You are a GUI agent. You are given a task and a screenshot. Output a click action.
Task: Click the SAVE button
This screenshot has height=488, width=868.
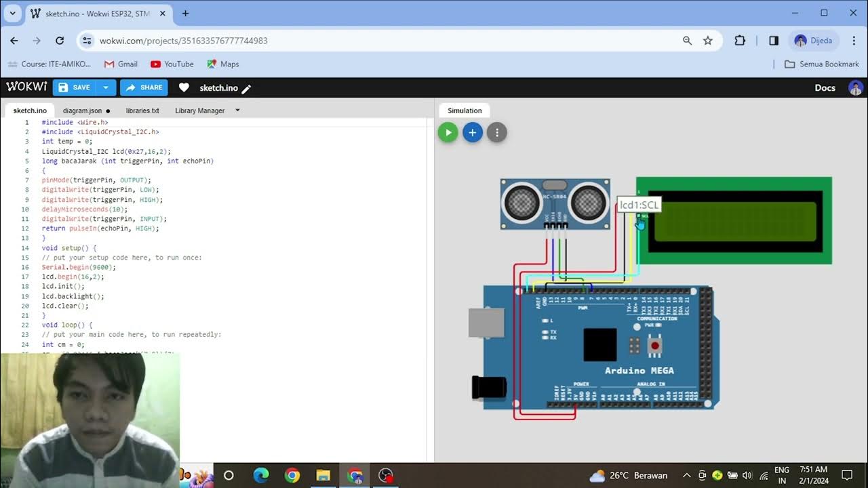75,87
